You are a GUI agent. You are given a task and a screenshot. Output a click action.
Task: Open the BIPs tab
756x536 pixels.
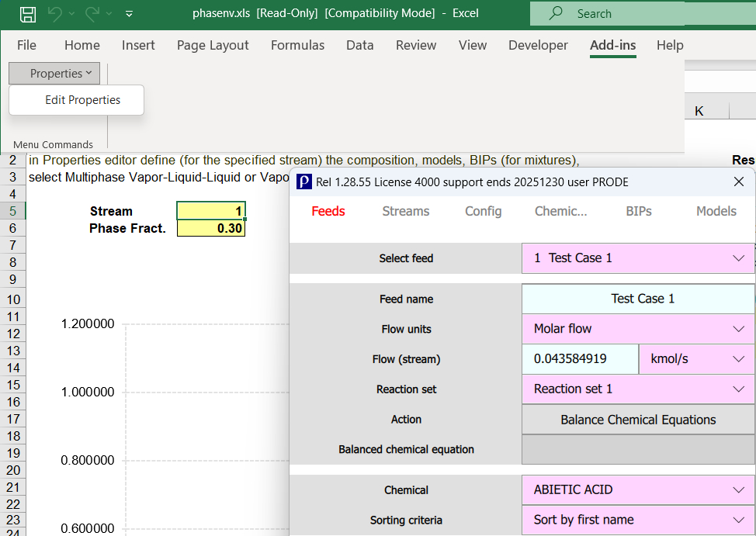click(x=638, y=211)
